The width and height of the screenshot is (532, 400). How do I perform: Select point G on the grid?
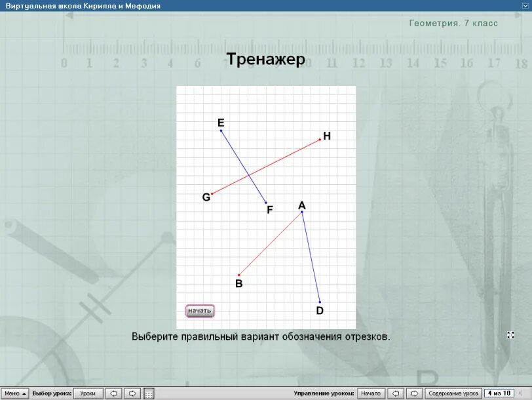coord(212,193)
